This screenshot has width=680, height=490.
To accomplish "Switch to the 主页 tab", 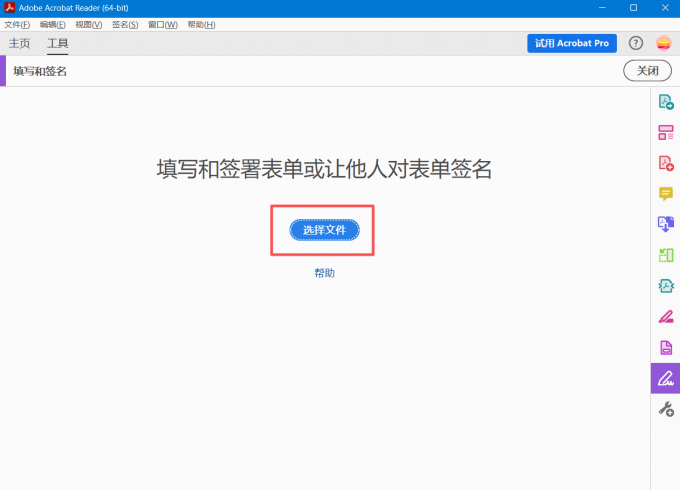I will pyautogui.click(x=20, y=43).
